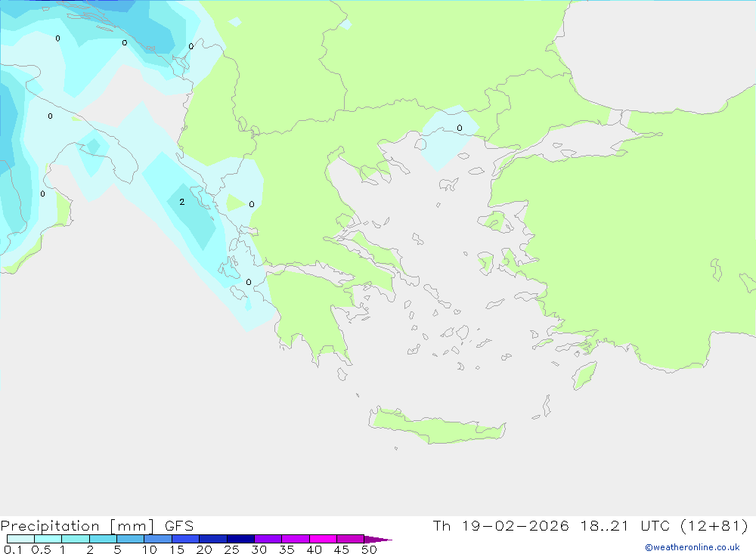Screen dimensions: 756x554
Task: Click the '(12+81)' forecast offset text
Action: [x=714, y=525]
